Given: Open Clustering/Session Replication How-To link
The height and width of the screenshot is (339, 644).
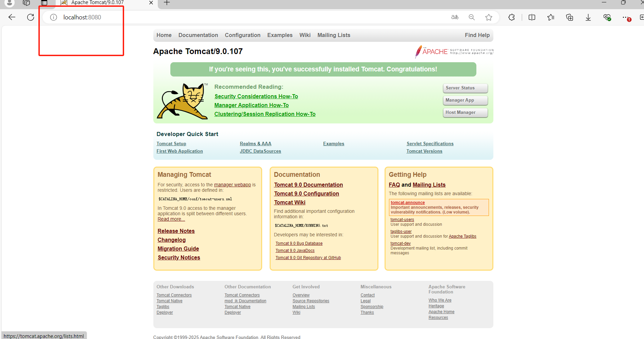Looking at the screenshot, I should 265,114.
